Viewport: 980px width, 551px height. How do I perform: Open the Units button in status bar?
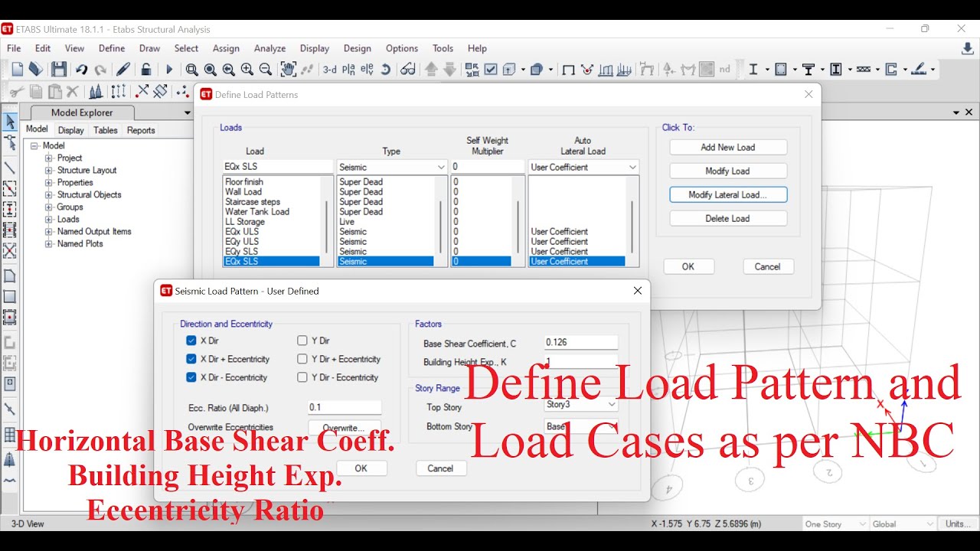click(958, 524)
